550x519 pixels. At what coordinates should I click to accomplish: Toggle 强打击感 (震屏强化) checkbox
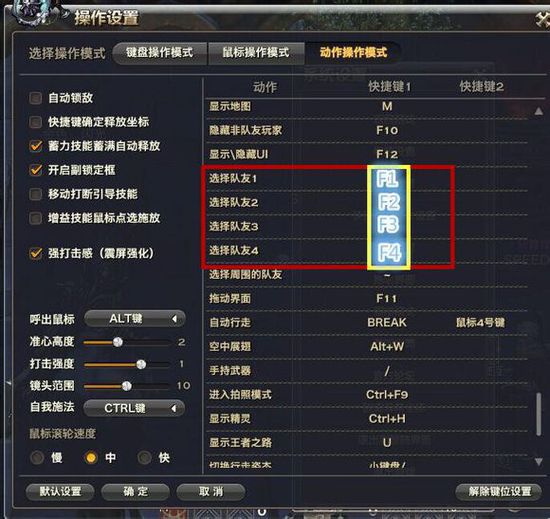tap(35, 253)
